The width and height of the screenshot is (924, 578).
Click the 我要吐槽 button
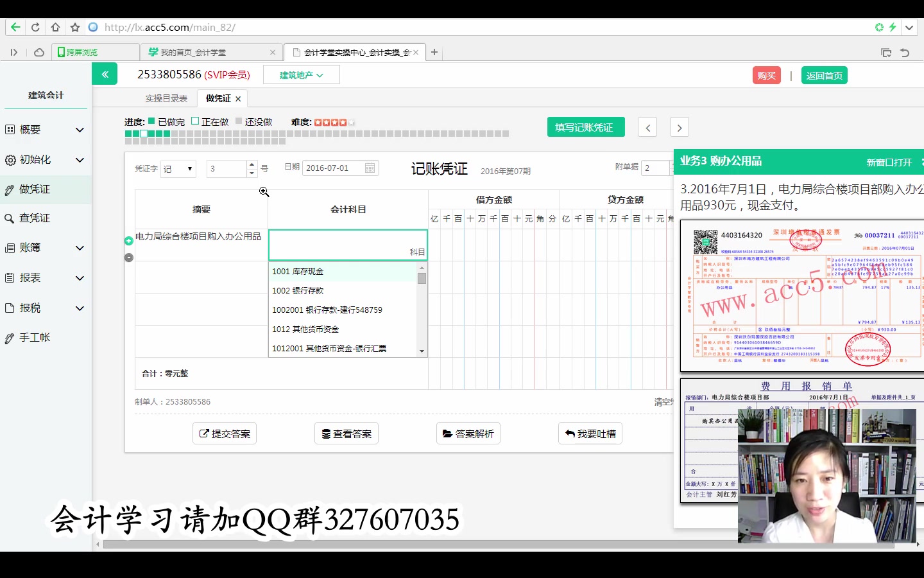[x=590, y=433]
